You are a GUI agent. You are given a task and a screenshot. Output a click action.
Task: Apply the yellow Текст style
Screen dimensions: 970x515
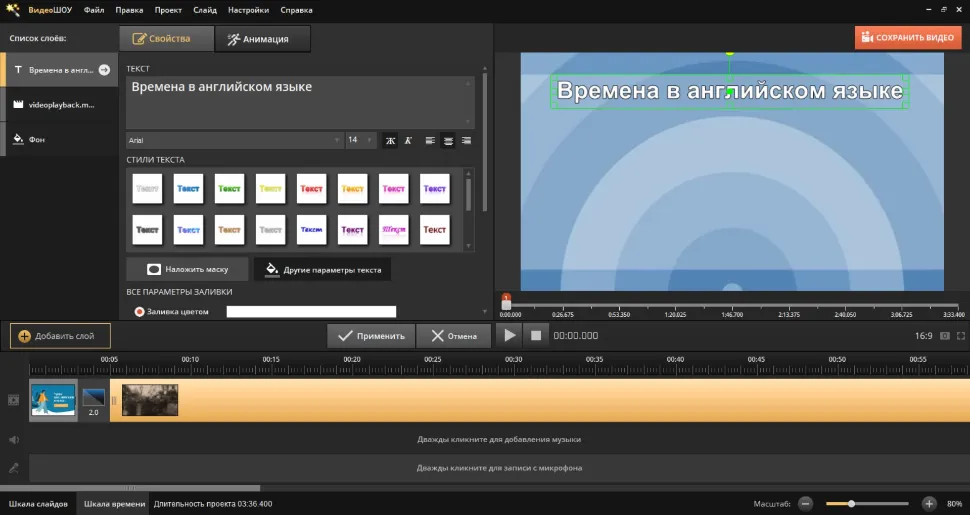[270, 189]
